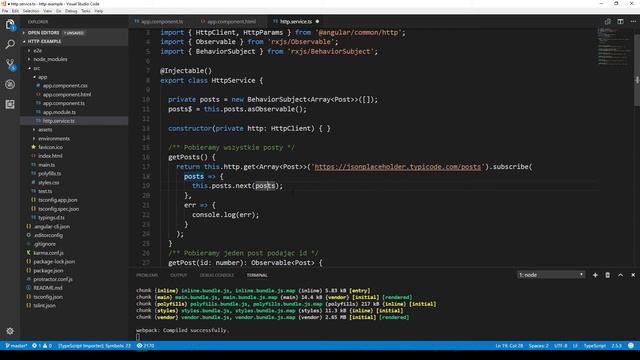This screenshot has width=640, height=360.
Task: Follow the jsonplaceholder.typicode.com/posts link
Action: (x=398, y=167)
